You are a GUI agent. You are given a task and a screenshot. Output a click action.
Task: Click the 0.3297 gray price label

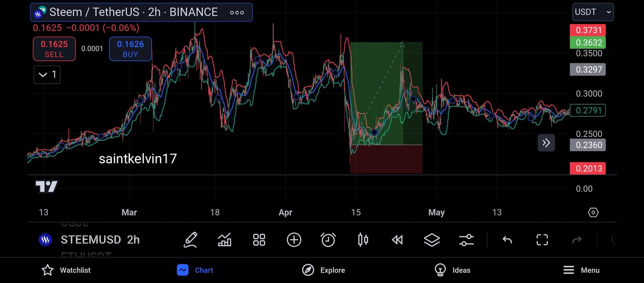(x=588, y=69)
